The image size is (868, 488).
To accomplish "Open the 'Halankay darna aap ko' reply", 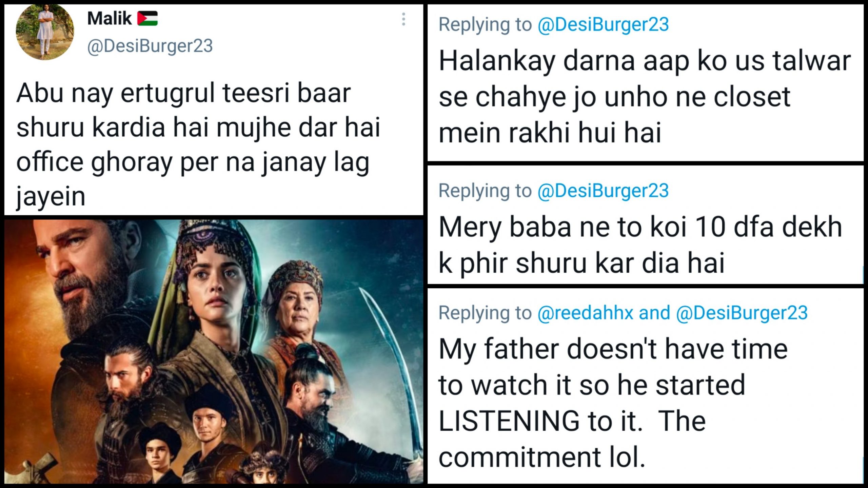I will 644,97.
